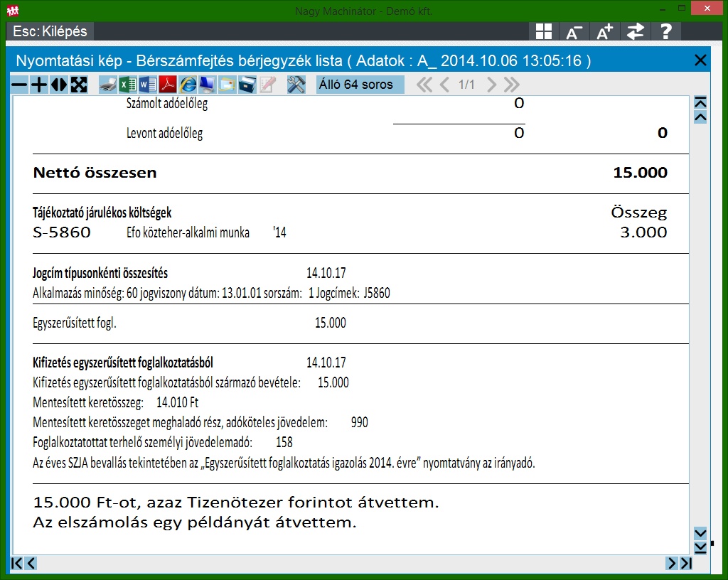Fit the page to width
This screenshot has width=728, height=580.
pyautogui.click(x=59, y=85)
